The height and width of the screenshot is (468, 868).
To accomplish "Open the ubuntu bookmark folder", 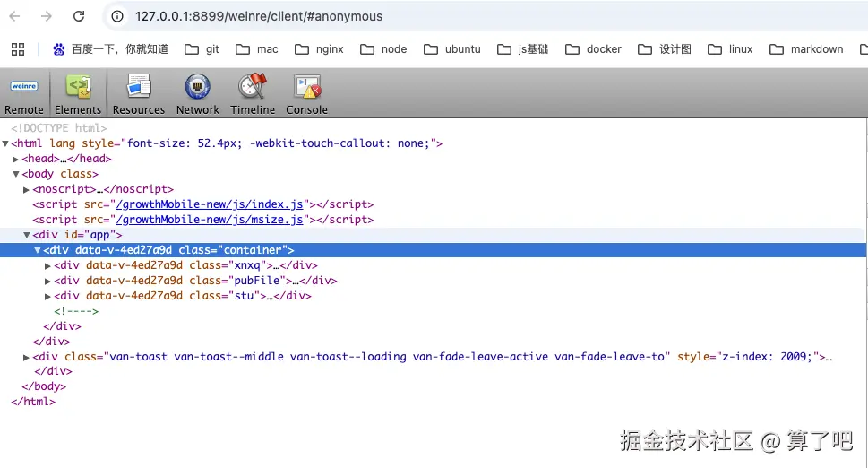I will [452, 49].
